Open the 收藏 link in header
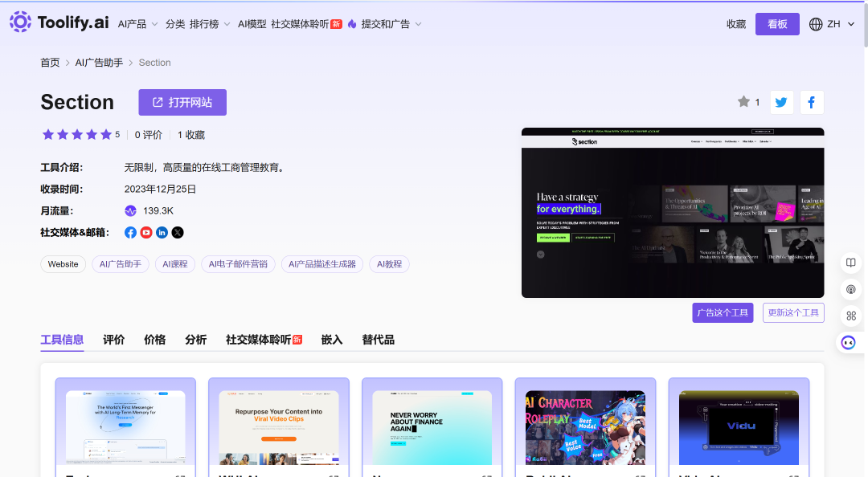The width and height of the screenshot is (868, 477). pyautogui.click(x=736, y=24)
